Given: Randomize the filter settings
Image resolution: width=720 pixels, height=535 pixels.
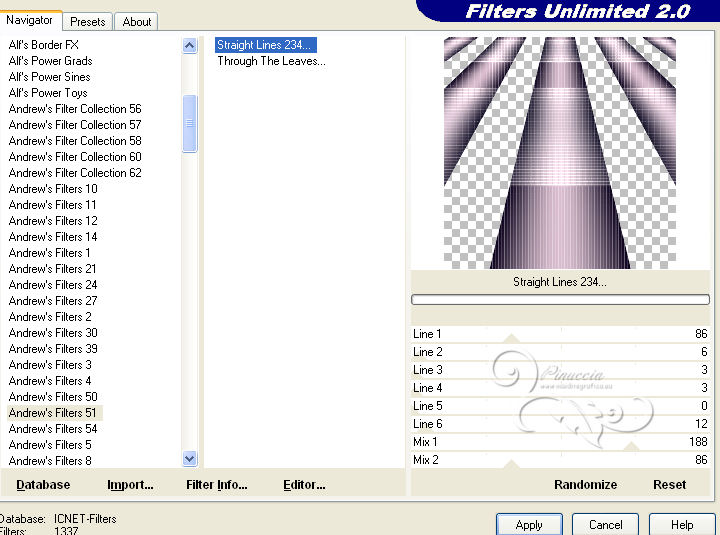Looking at the screenshot, I should (x=585, y=485).
